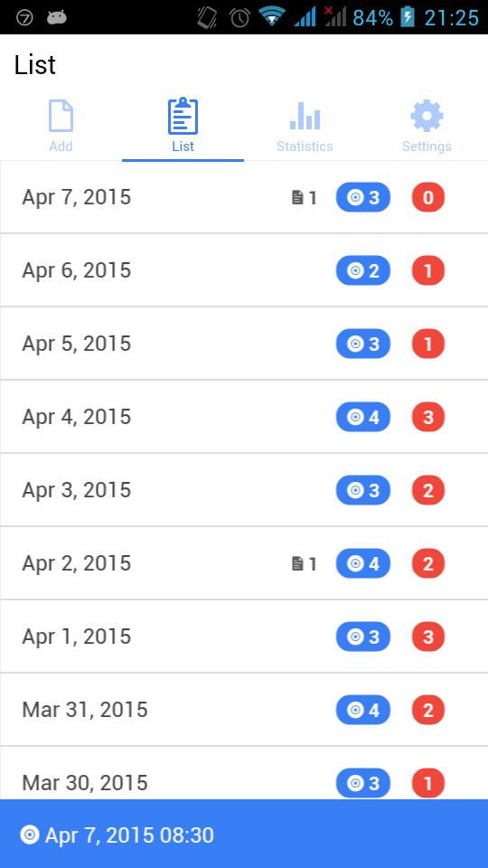
Task: Open the Apr 5, 2015 entry
Action: 244,344
